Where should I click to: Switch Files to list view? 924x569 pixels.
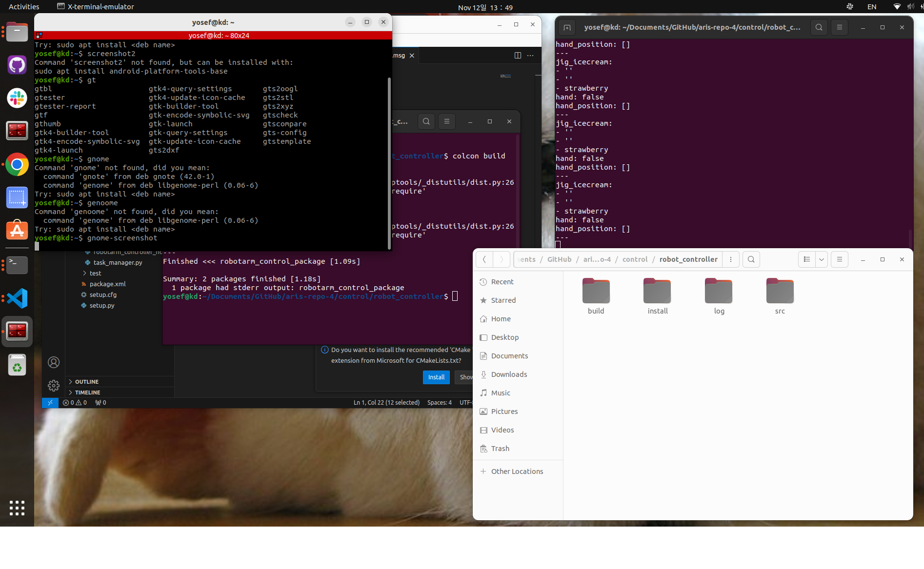(x=807, y=259)
